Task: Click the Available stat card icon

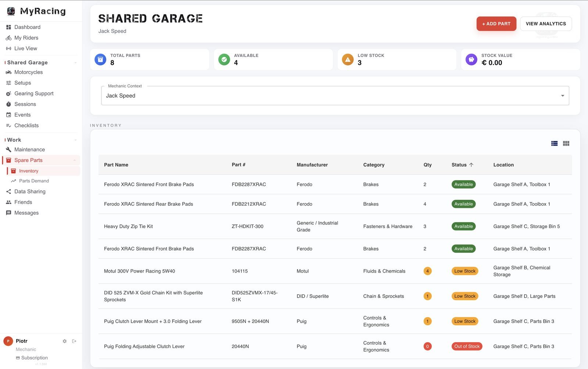Action: [x=224, y=59]
